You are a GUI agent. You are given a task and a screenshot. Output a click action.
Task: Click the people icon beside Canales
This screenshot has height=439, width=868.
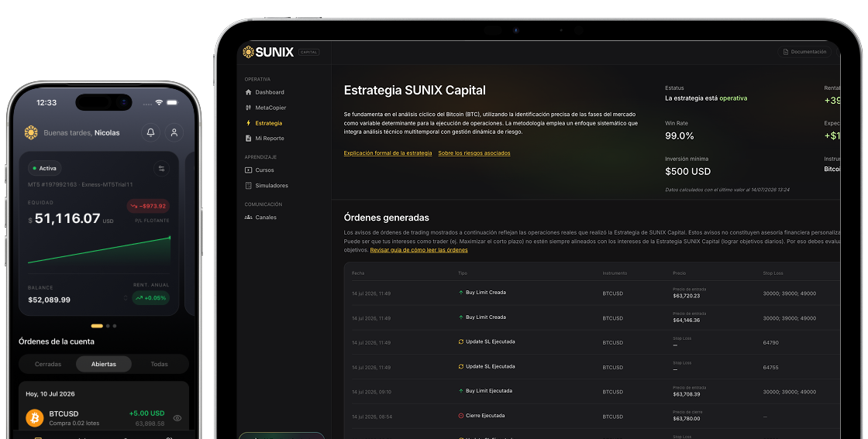pos(248,218)
